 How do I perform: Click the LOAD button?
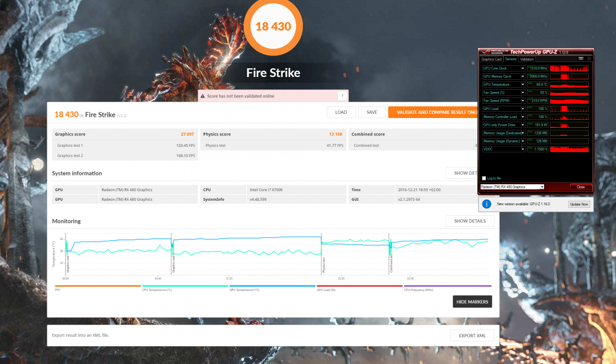341,112
